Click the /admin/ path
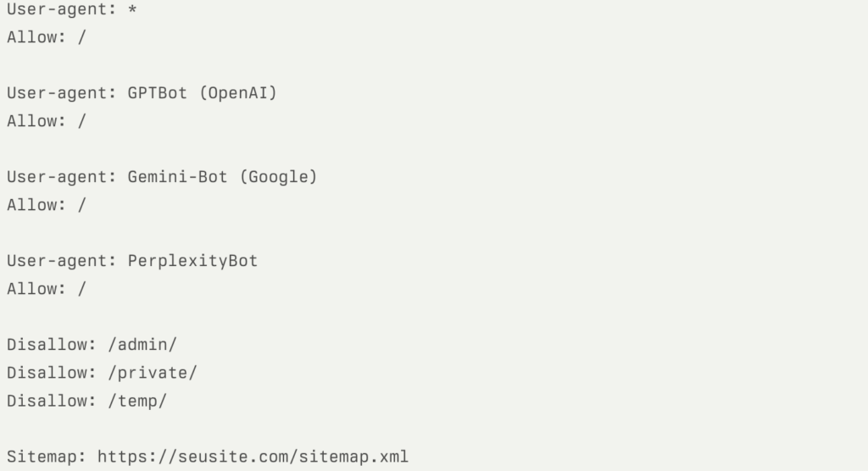Screen dimensions: 868x471 pos(142,345)
